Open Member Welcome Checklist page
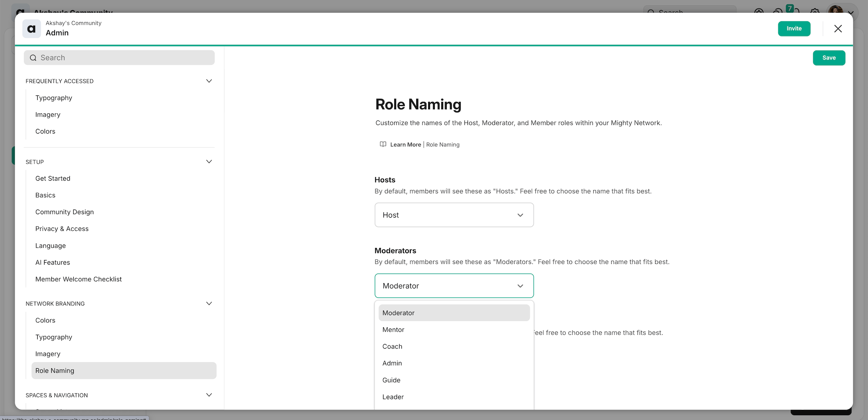The image size is (868, 420). pyautogui.click(x=78, y=279)
